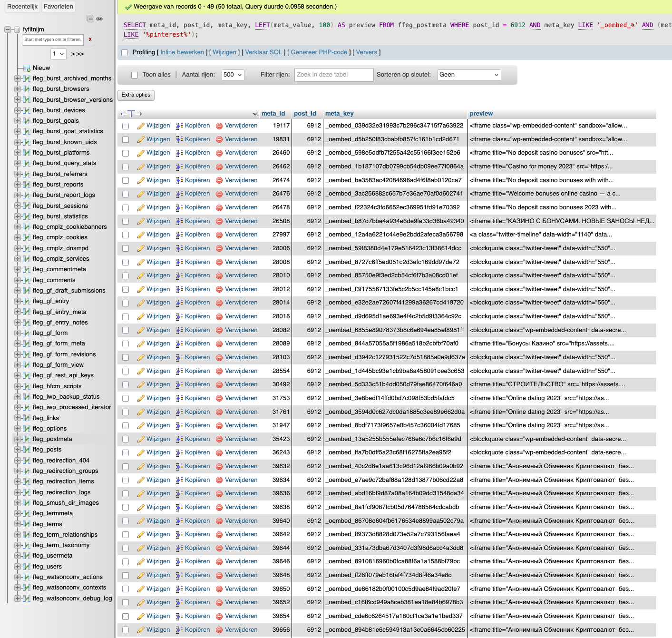Sort by the post_id column header
Image resolution: width=672 pixels, height=638 pixels.
pos(305,114)
